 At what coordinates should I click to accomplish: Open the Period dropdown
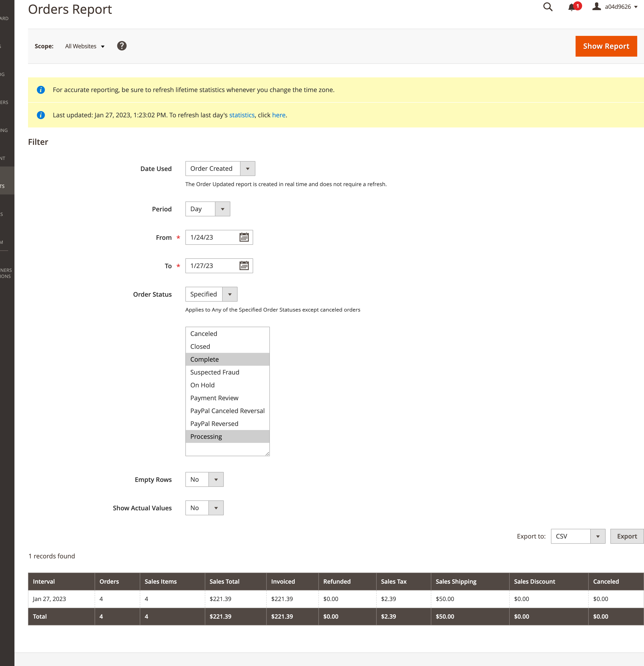pos(222,209)
